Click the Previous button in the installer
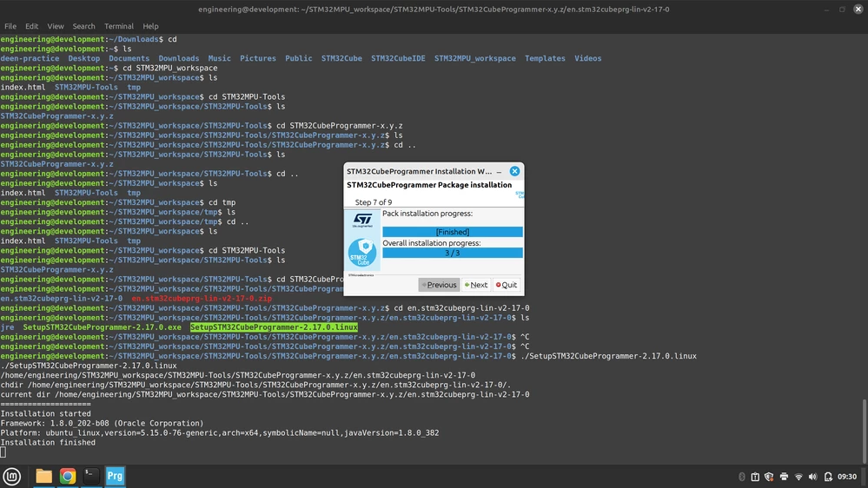 [x=439, y=285]
